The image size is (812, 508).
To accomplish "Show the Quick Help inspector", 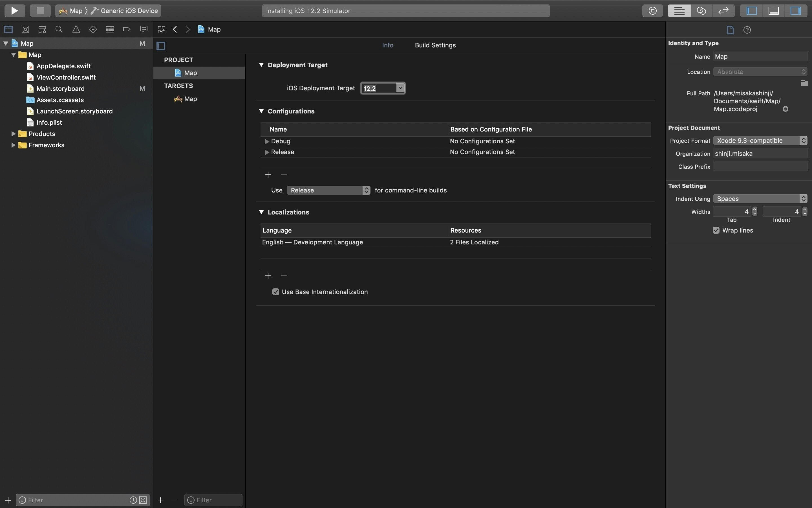I will pyautogui.click(x=747, y=30).
